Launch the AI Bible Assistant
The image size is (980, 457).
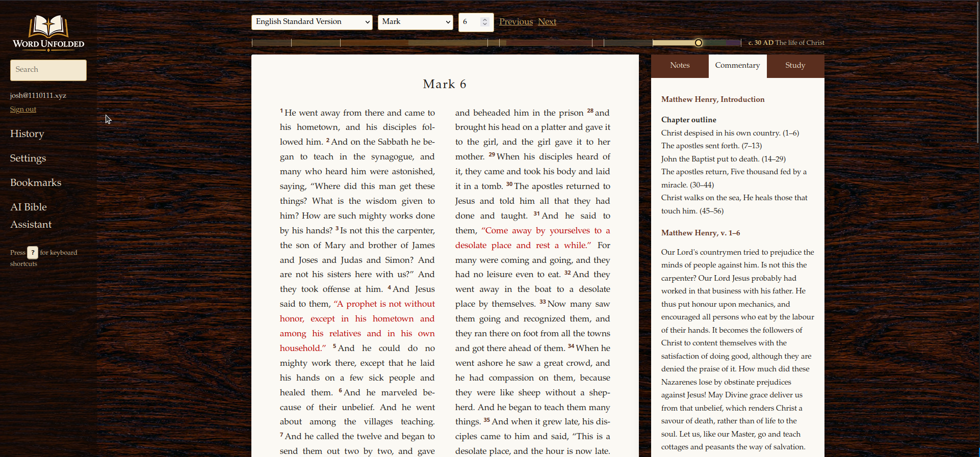(31, 216)
